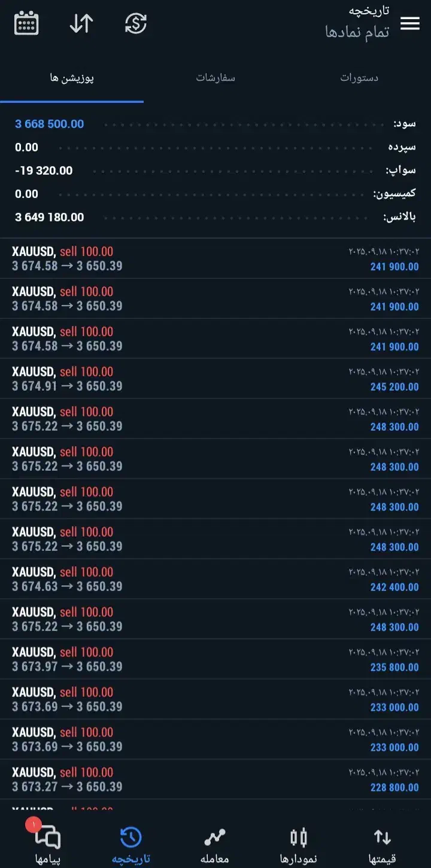Select the پوزیشن ها (Positions) tab
This screenshot has width=431, height=868.
(x=72, y=78)
